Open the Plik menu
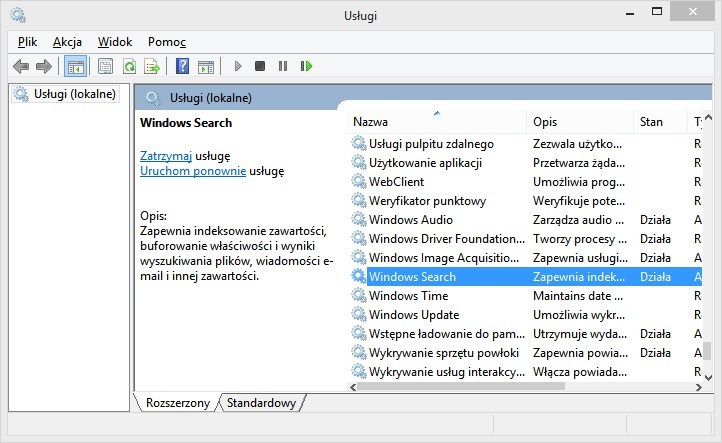 (x=27, y=42)
